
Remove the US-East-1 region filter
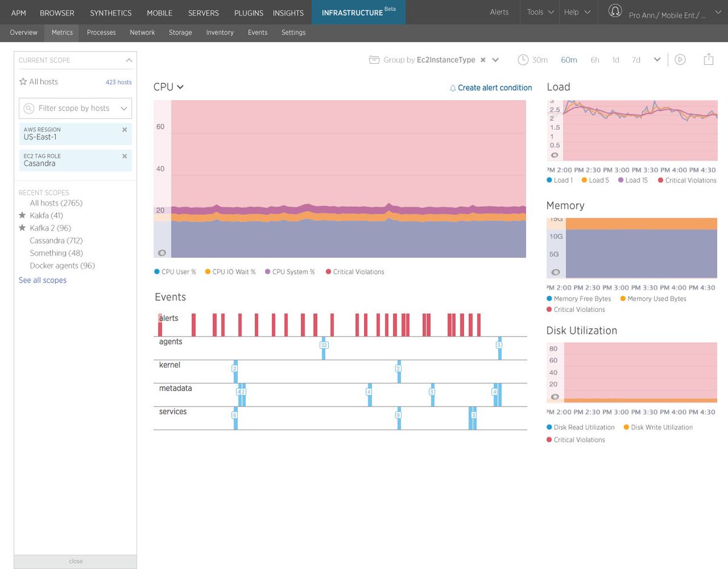124,130
